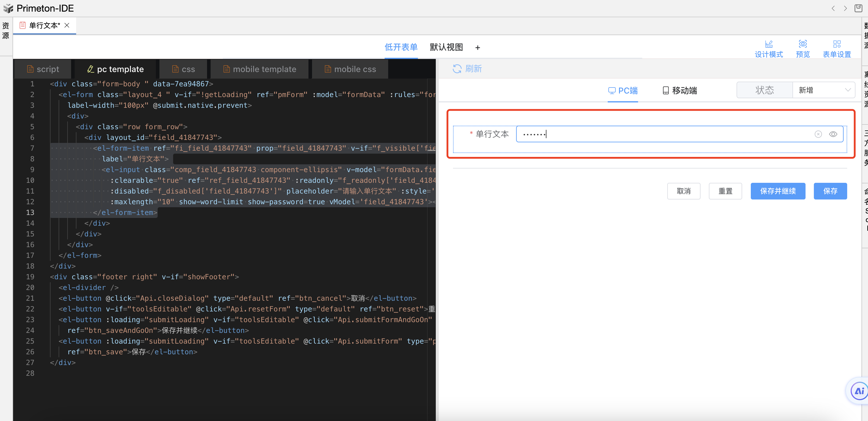The height and width of the screenshot is (421, 868).
Task: Open the 资源 side panel
Action: 6,30
